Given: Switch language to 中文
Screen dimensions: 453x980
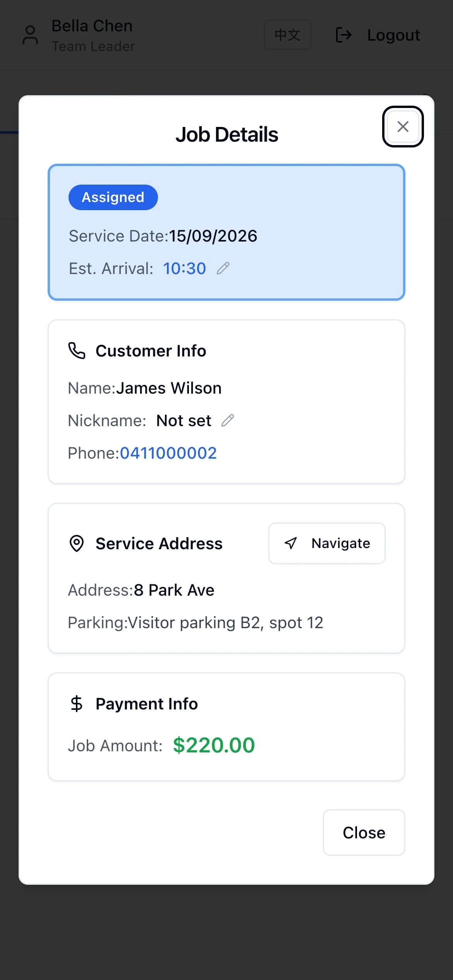Looking at the screenshot, I should 287,35.
